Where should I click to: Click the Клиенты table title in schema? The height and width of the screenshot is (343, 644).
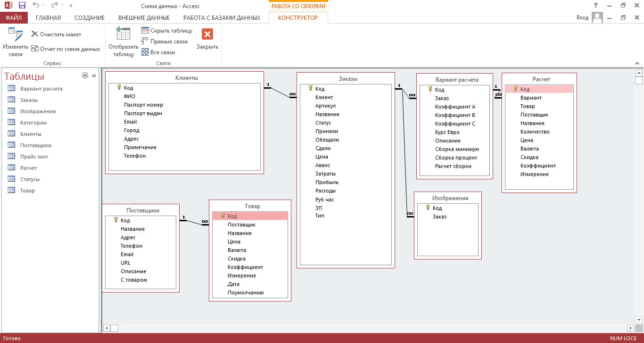tap(186, 78)
